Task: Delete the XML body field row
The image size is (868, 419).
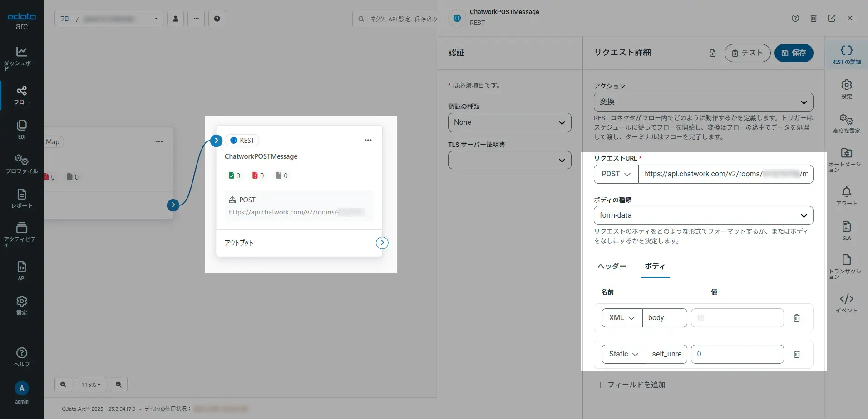Action: [x=796, y=318]
